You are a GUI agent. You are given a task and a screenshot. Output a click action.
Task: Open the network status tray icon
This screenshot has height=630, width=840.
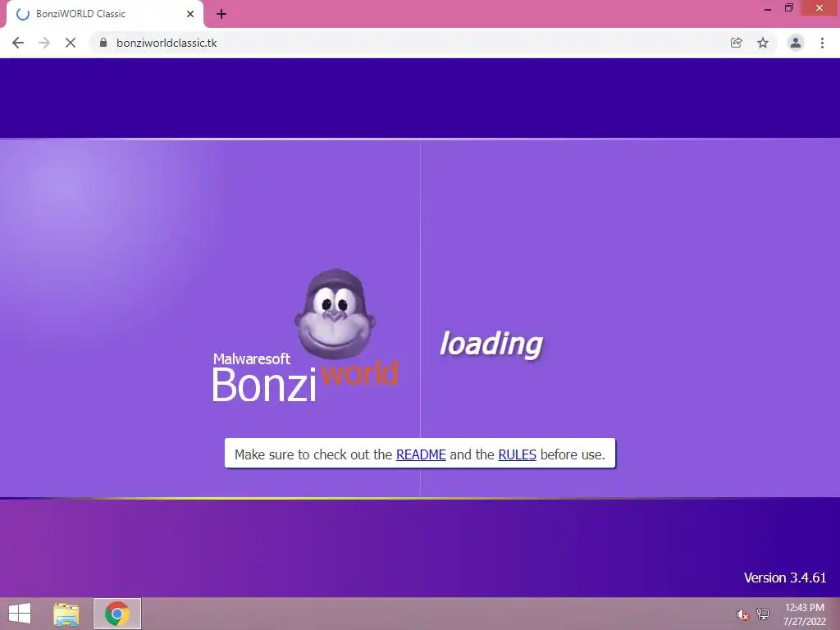coord(763,614)
